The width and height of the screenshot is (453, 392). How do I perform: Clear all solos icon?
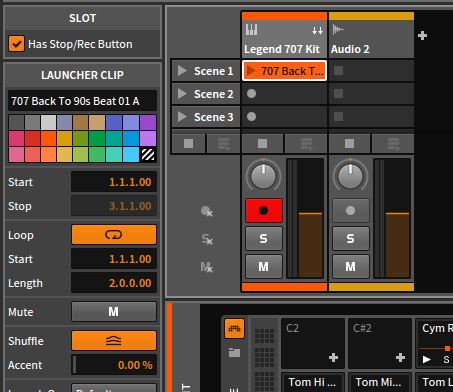(207, 239)
